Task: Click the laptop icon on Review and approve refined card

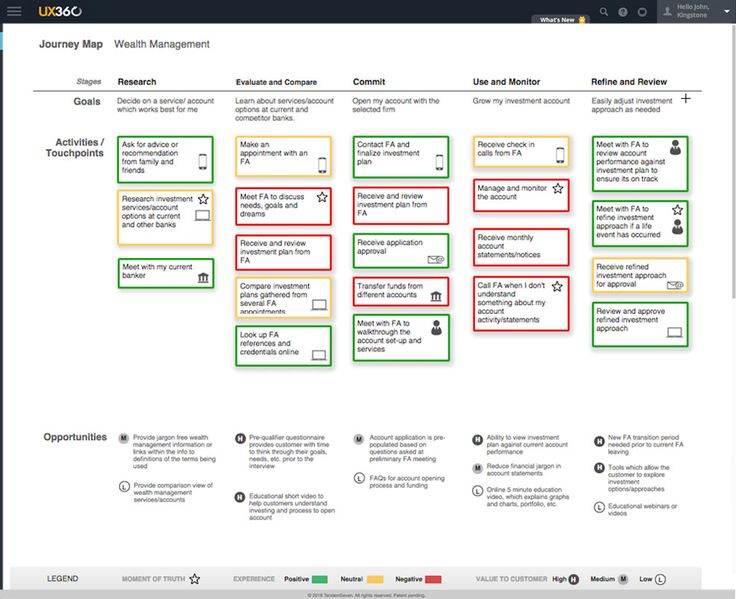Action: (x=675, y=332)
